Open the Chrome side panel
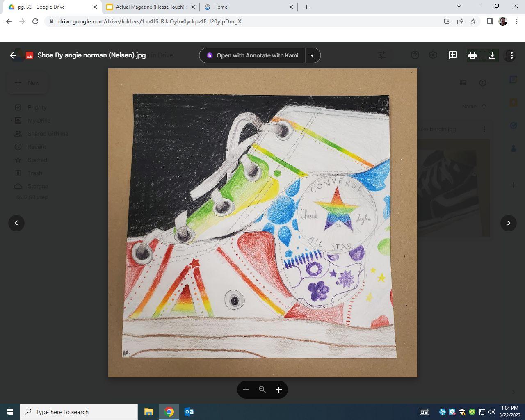 point(489,21)
